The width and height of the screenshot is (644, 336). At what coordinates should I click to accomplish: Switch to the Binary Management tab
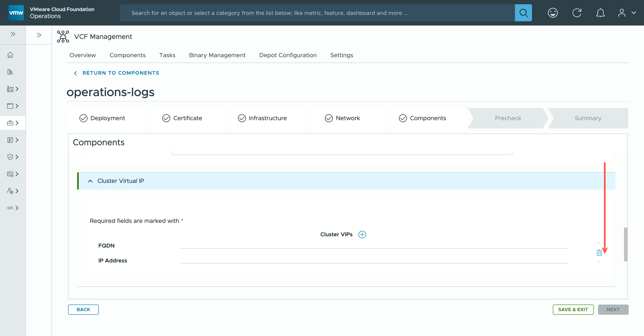(217, 55)
